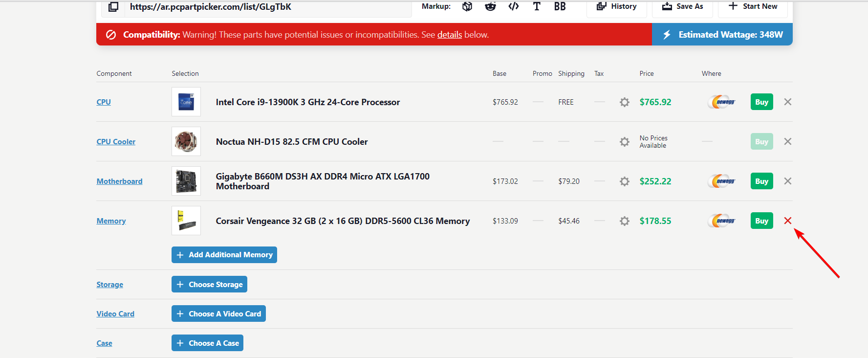Select the PCPartPicker markup cube icon
The height and width of the screenshot is (358, 868).
(467, 6)
